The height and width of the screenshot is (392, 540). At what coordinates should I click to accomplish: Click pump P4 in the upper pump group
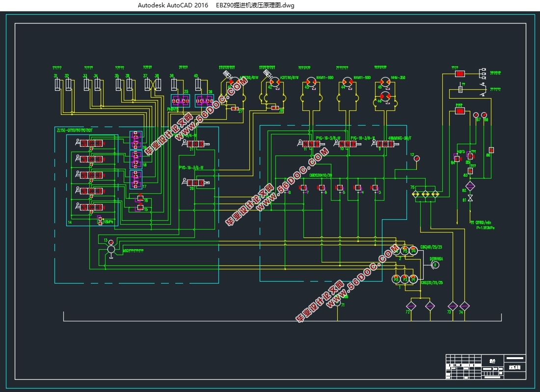click(413, 251)
